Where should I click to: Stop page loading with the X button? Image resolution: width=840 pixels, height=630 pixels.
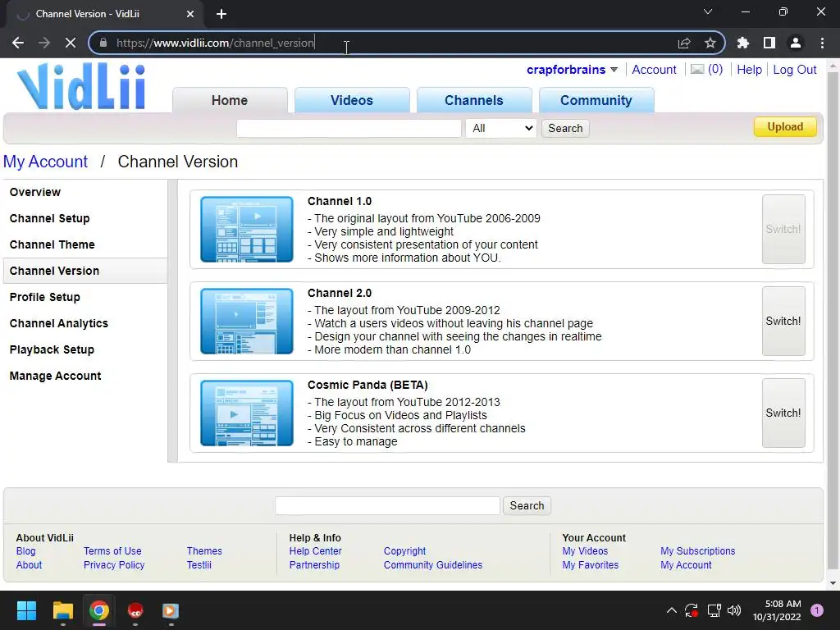[x=71, y=43]
